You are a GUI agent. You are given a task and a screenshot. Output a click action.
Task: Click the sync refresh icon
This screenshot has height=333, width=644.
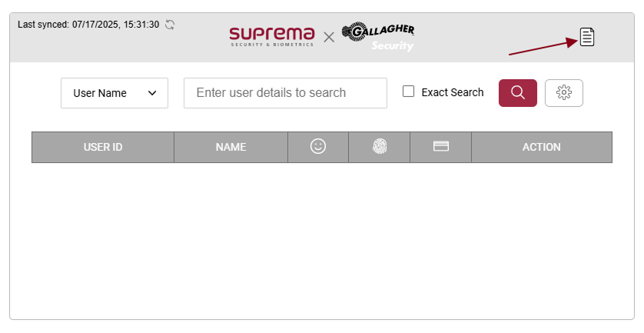pos(170,25)
